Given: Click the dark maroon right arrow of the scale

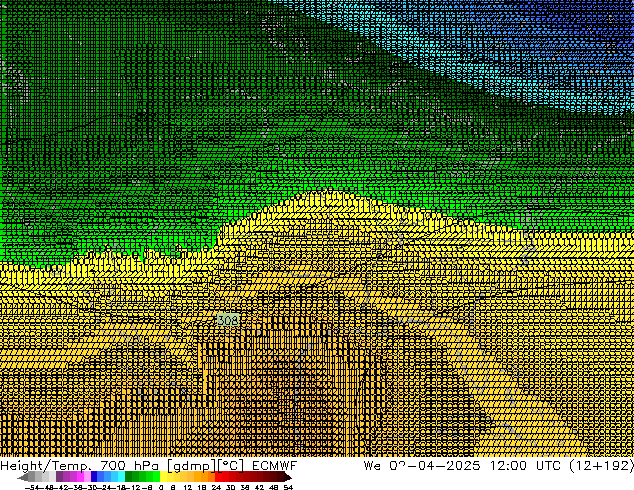Looking at the screenshot, I should (288, 477).
